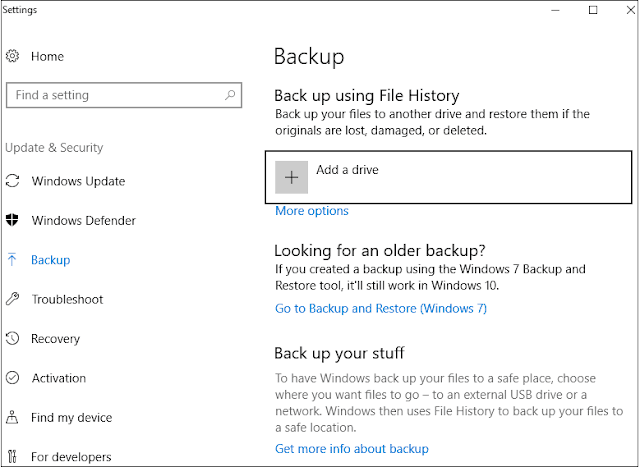Focus the Find a setting search box
This screenshot has height=467, width=640.
point(124,95)
